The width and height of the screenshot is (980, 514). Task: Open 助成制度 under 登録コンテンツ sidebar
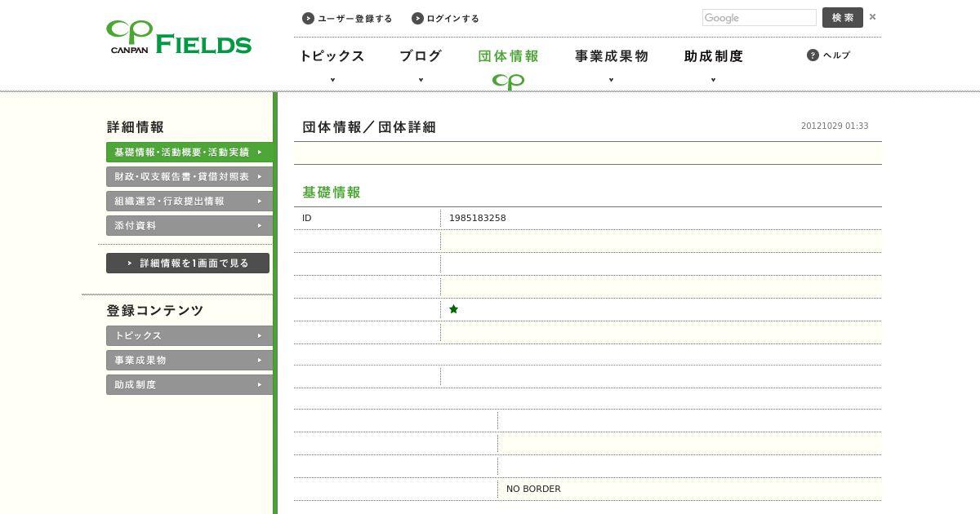point(189,384)
